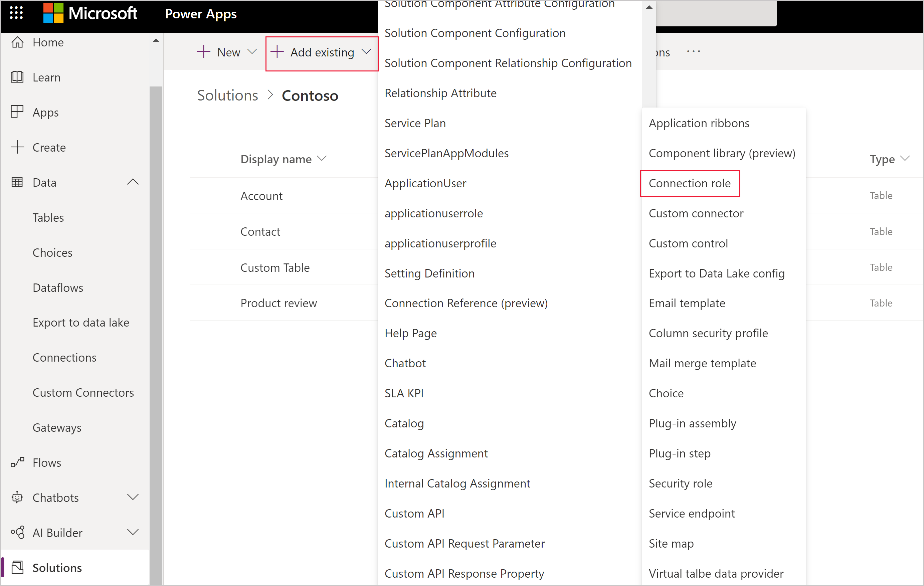Click Add existing button
The width and height of the screenshot is (924, 586).
click(321, 52)
